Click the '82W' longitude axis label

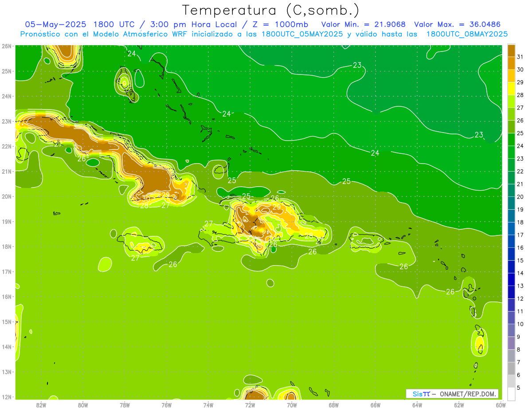click(41, 405)
